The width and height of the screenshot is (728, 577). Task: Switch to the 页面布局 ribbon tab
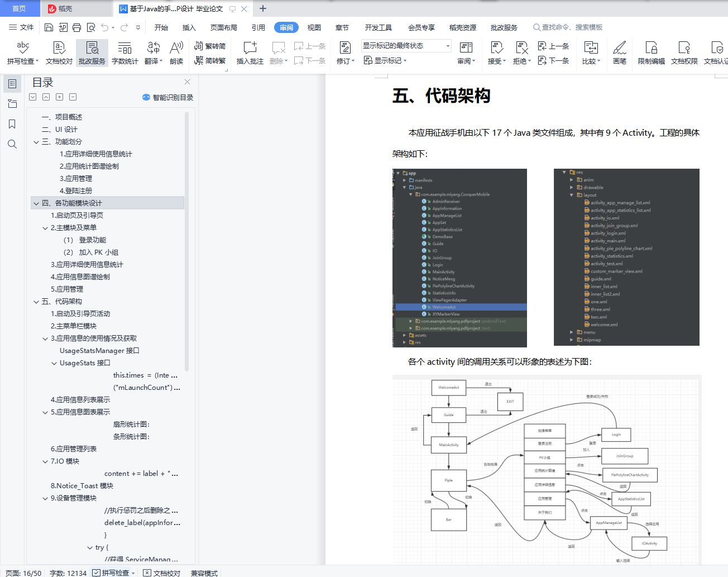224,27
